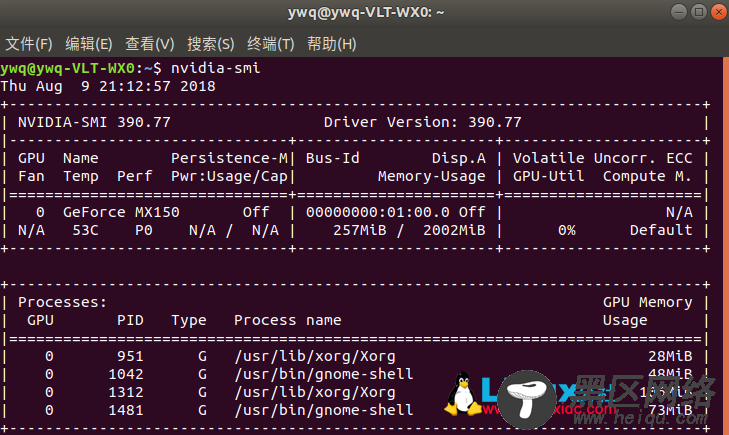Click /usr/bin/gnome-shell in the PID 1481 row

point(324,410)
